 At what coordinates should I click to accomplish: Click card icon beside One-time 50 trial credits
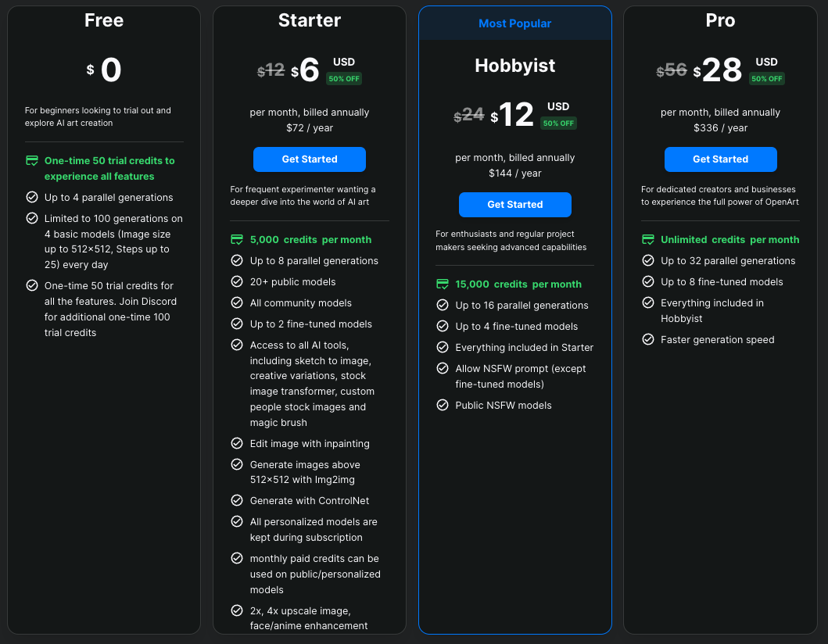(32, 161)
